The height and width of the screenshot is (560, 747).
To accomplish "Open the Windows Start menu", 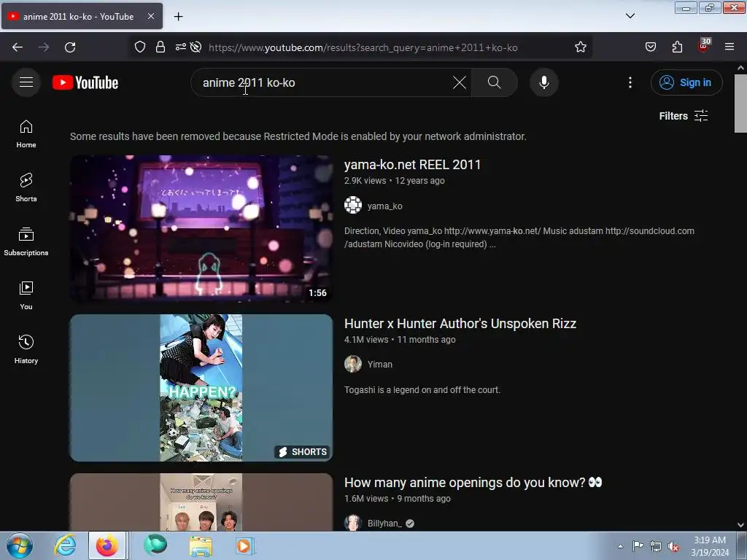I will tap(19, 545).
